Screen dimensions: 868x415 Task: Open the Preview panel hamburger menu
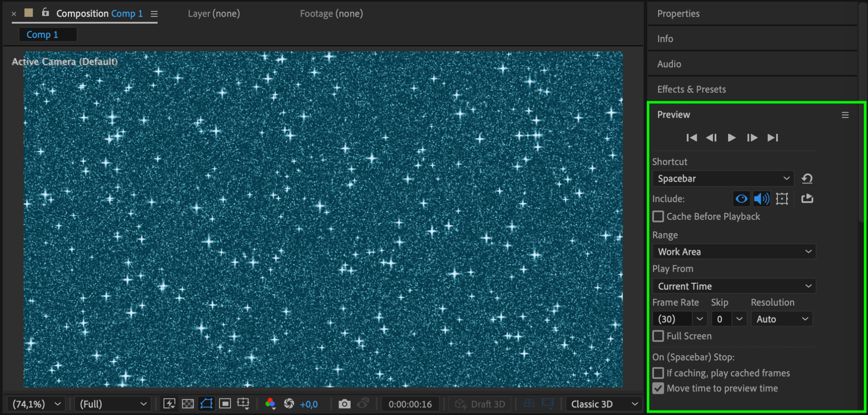(x=845, y=115)
